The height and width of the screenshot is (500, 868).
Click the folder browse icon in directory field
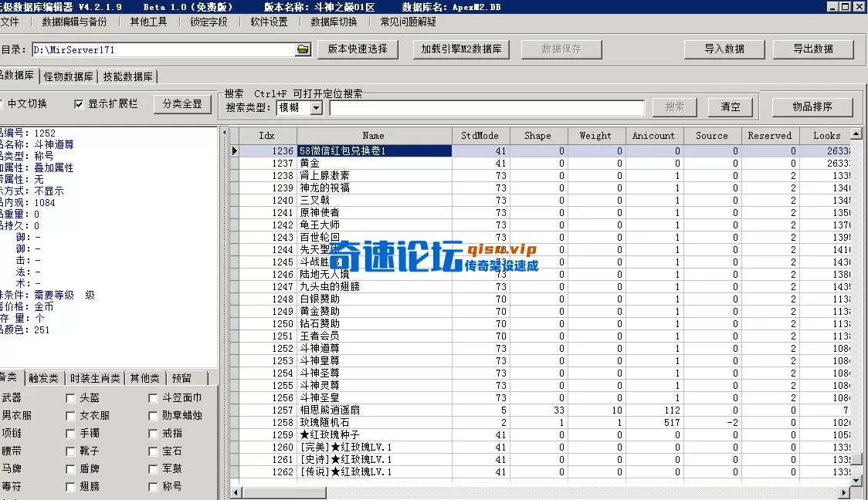click(303, 49)
